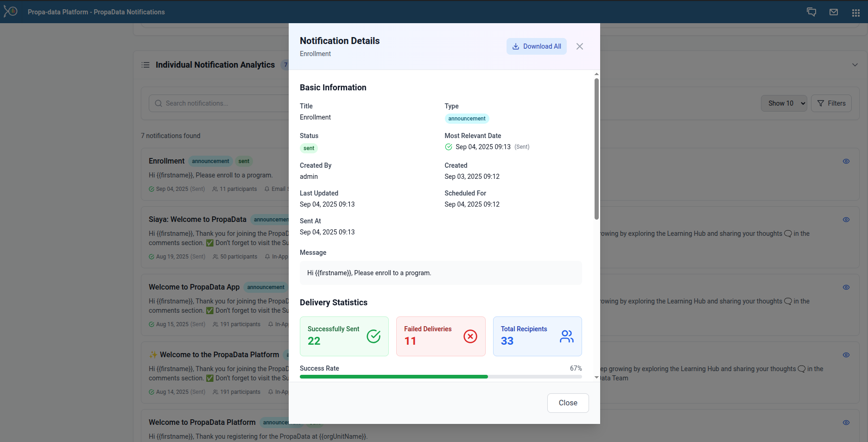
Task: Open the mail envelope icon
Action: [x=834, y=12]
